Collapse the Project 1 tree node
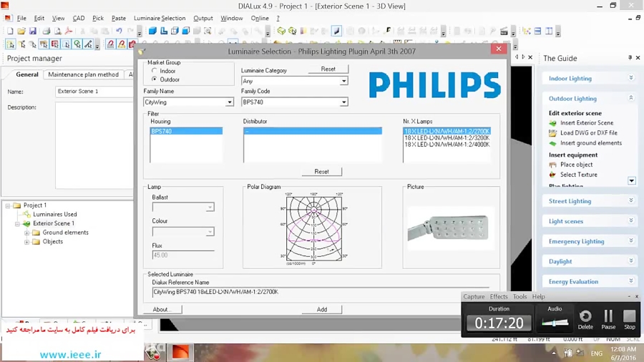The image size is (644, 362). (8, 205)
